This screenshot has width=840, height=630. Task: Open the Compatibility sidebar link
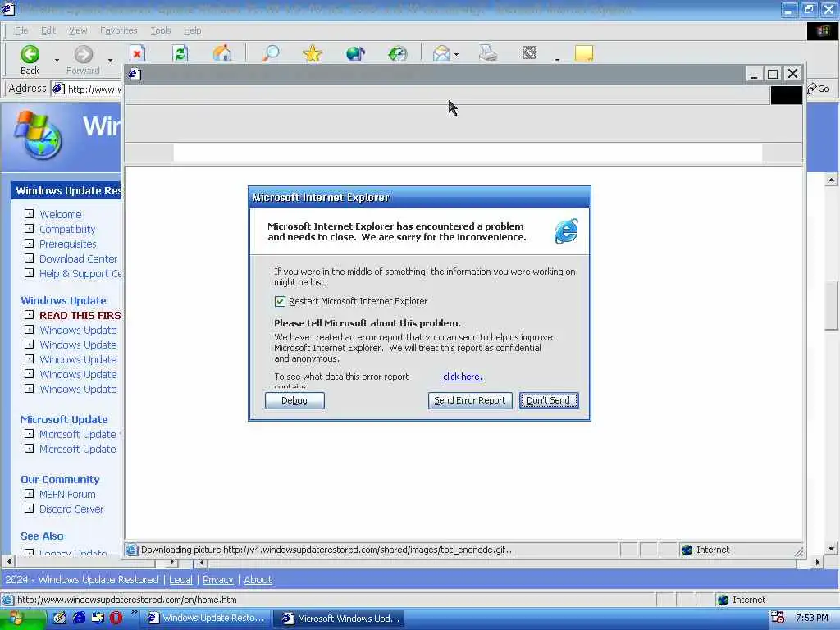[67, 230]
